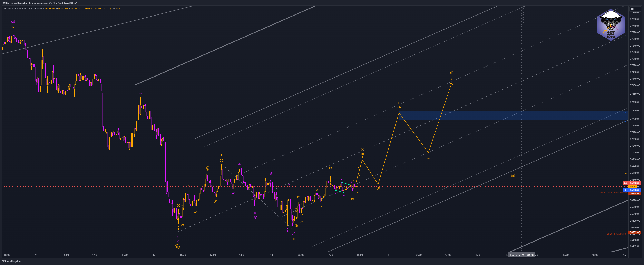Click the 27250.00 price axis label
This screenshot has height=265, width=644.
[635, 110]
